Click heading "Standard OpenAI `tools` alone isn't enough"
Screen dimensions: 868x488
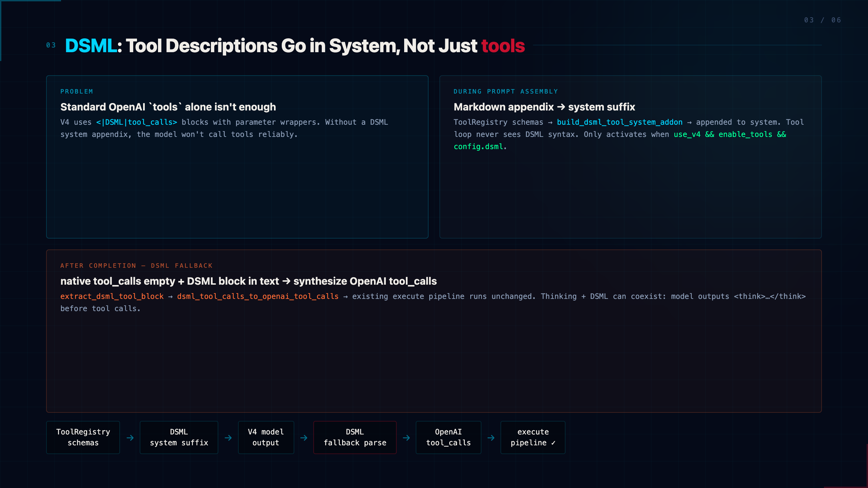pyautogui.click(x=168, y=107)
